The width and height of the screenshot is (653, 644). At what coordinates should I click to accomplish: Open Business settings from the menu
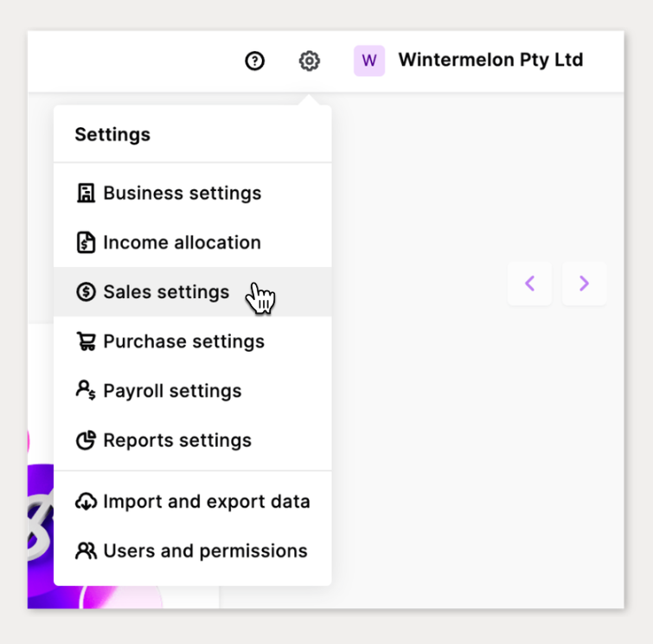tap(182, 193)
